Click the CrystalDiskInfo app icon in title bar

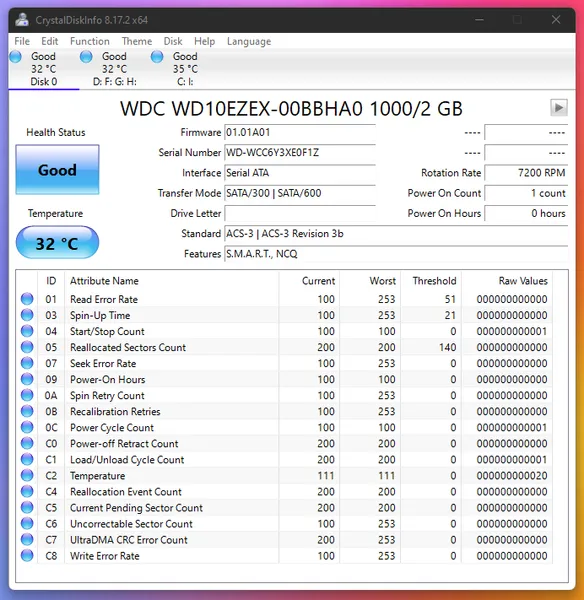click(22, 20)
